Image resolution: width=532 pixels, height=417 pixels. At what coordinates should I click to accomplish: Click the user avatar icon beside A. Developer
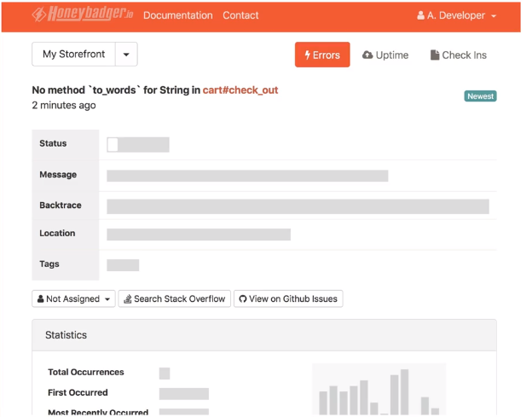[420, 15]
